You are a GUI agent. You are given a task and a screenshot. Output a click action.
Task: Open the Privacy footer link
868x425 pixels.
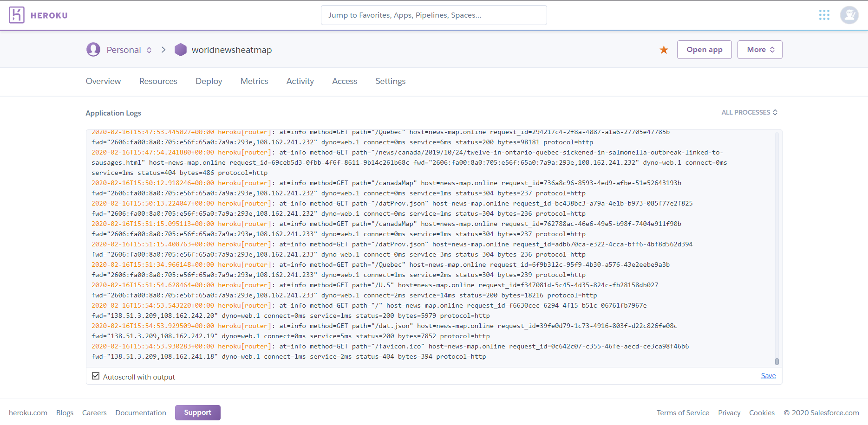[729, 413]
